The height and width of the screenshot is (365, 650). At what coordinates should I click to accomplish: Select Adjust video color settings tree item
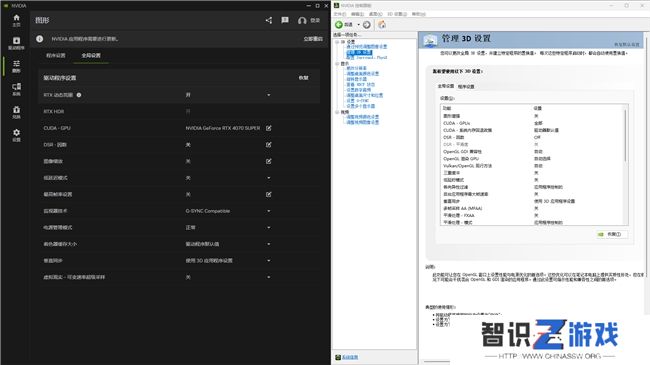[363, 117]
